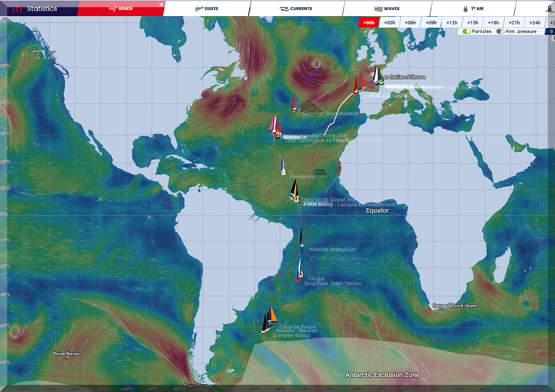
Task: Toggle the Particles switch
Action: pos(466,31)
